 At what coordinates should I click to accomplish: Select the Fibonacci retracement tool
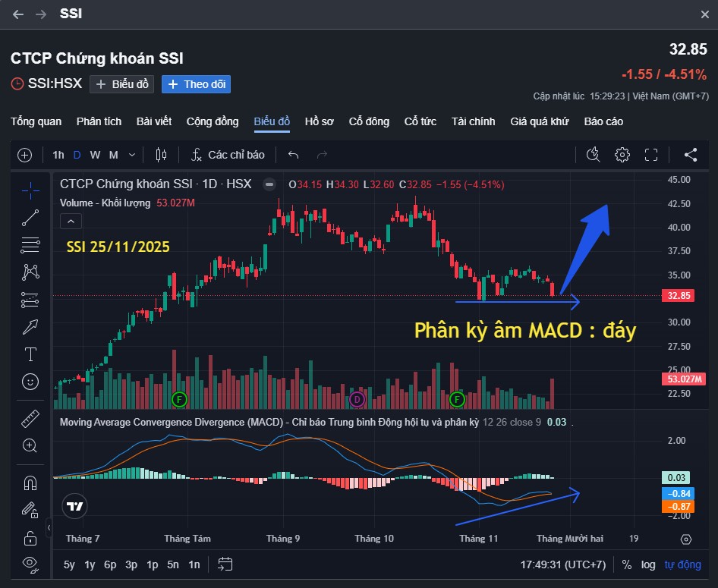click(30, 245)
